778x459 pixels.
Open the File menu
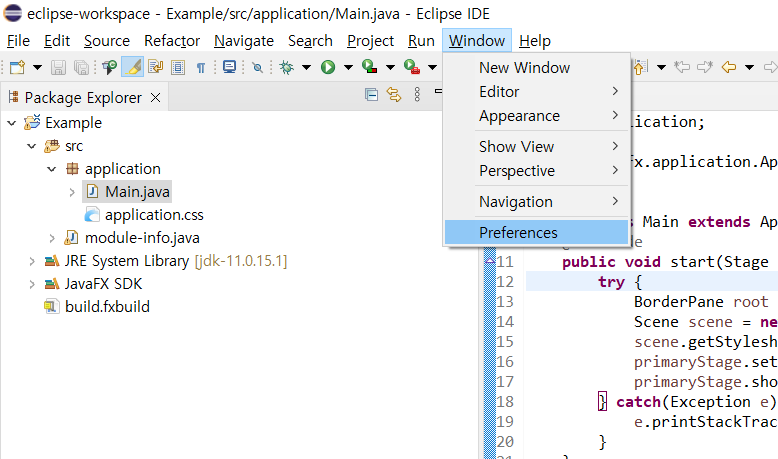coord(18,41)
